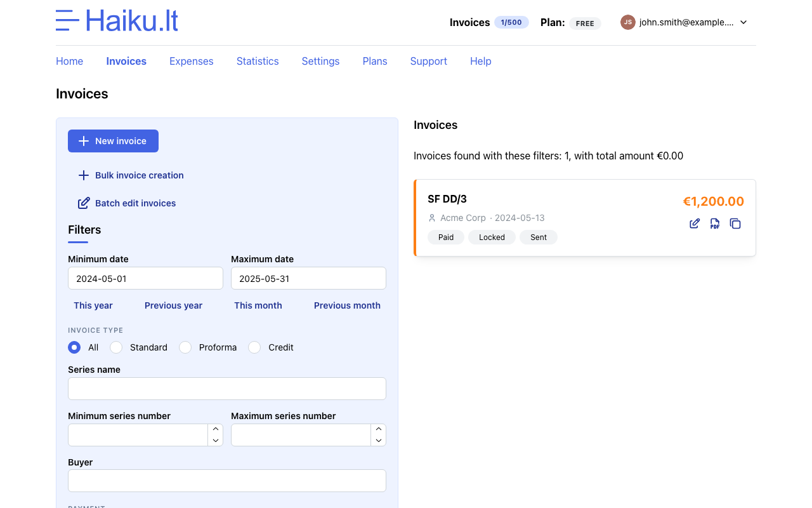The height and width of the screenshot is (508, 812).
Task: Apply the Previous month date filter
Action: [347, 305]
